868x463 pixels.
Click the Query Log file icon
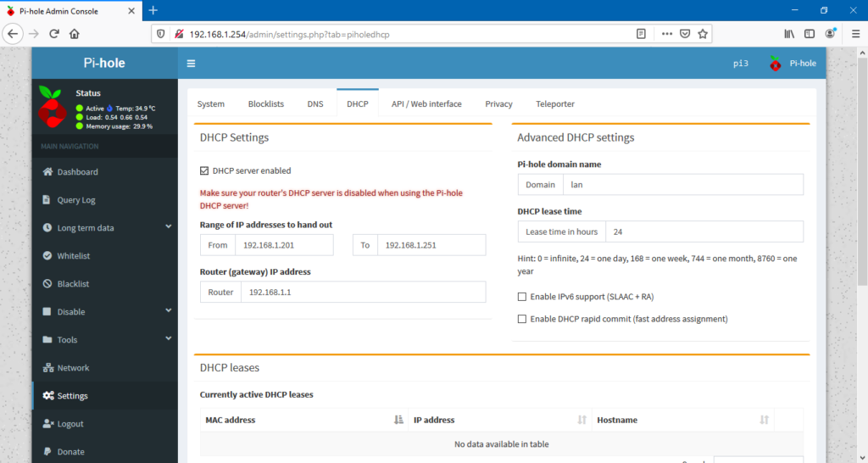tap(47, 199)
